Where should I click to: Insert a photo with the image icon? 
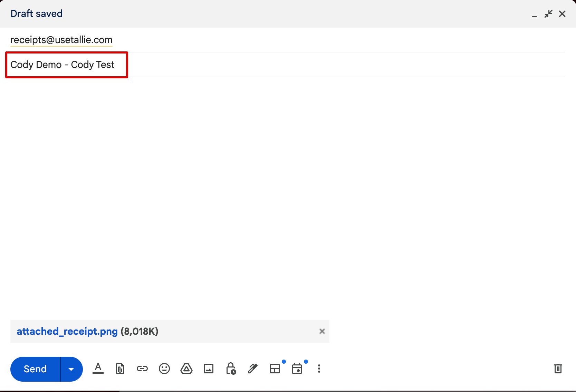[209, 369]
